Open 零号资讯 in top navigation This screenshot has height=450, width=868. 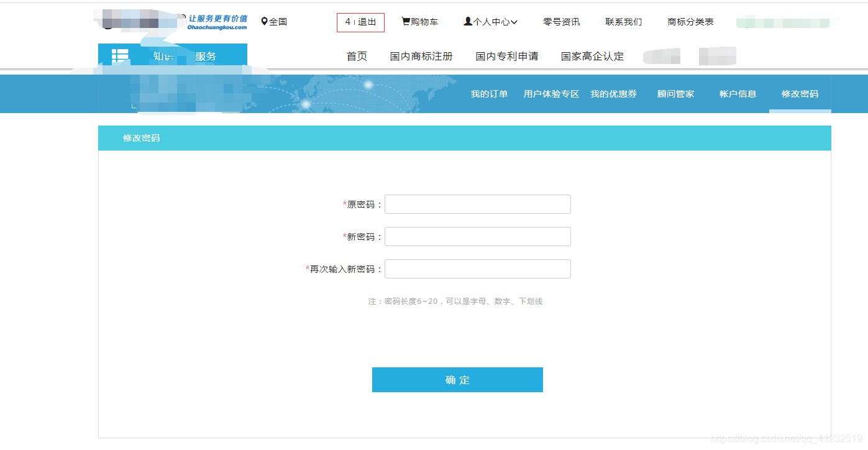(x=562, y=22)
